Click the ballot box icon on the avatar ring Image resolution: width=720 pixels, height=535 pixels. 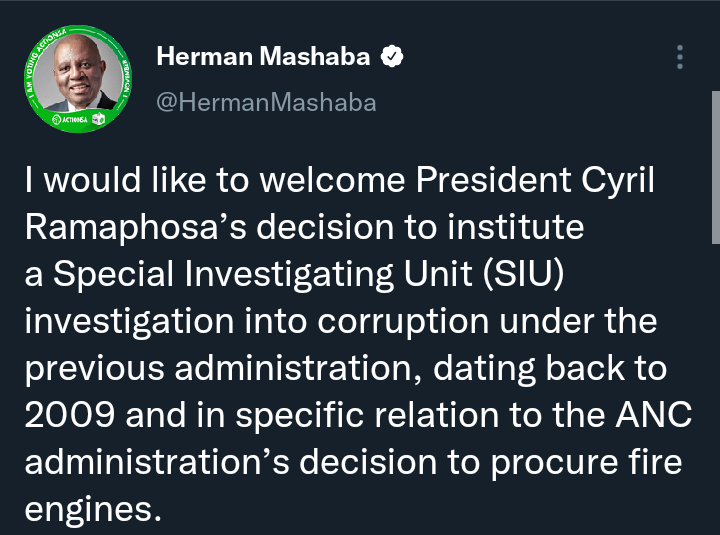pyautogui.click(x=98, y=118)
